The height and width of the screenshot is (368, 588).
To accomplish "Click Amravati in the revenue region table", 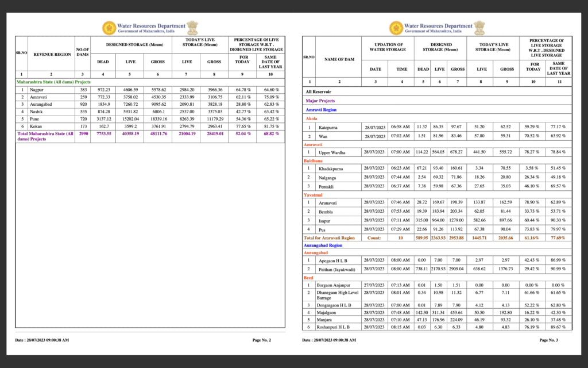I will [x=38, y=97].
